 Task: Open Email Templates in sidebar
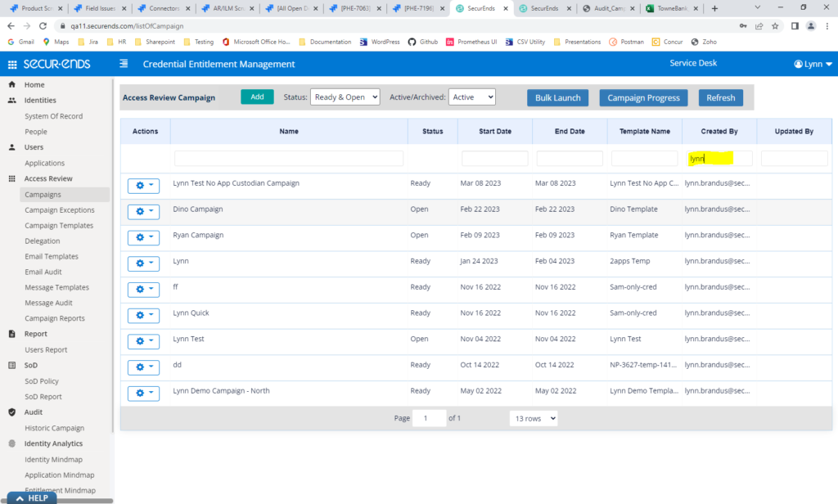(x=52, y=257)
